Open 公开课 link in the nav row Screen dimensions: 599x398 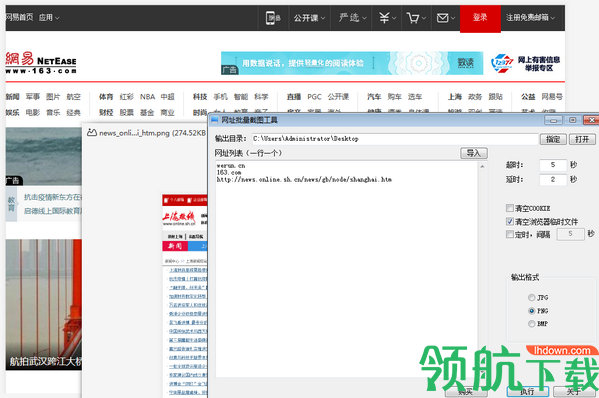point(338,97)
